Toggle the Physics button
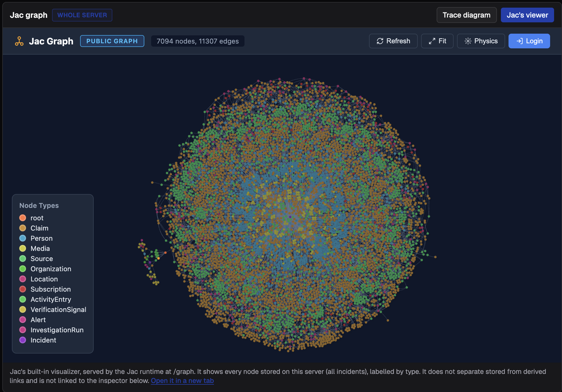 click(x=481, y=41)
